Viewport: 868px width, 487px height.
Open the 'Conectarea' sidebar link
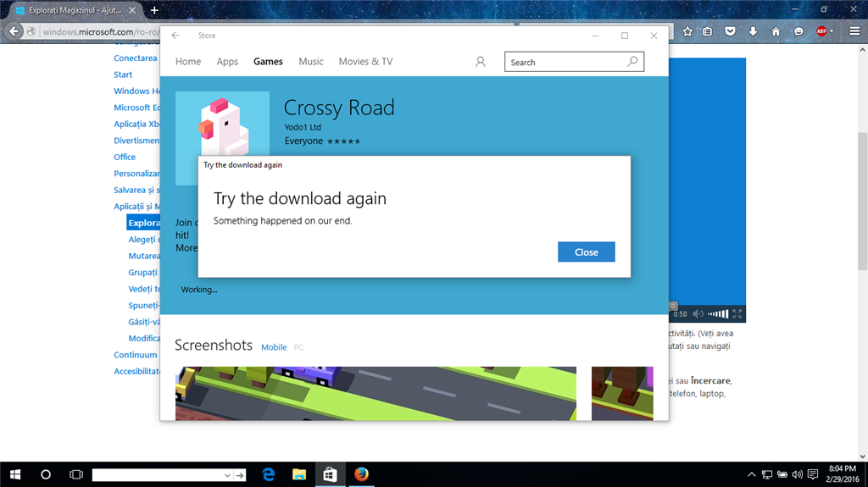[136, 58]
